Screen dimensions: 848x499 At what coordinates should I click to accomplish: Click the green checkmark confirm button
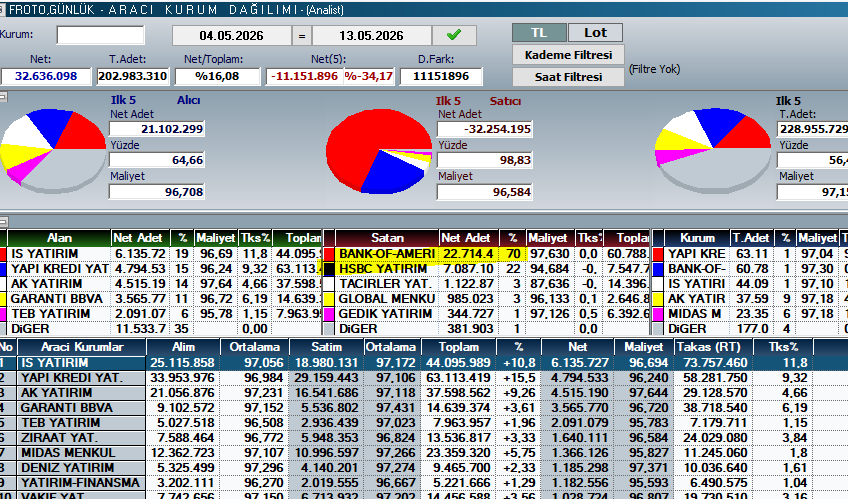(454, 36)
